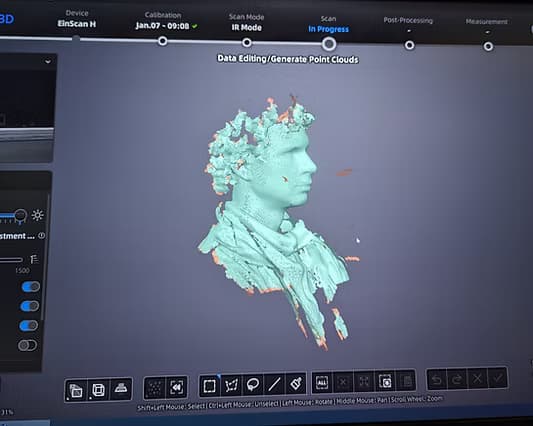Switch off the topmost blue toggle under 1500

pos(31,287)
